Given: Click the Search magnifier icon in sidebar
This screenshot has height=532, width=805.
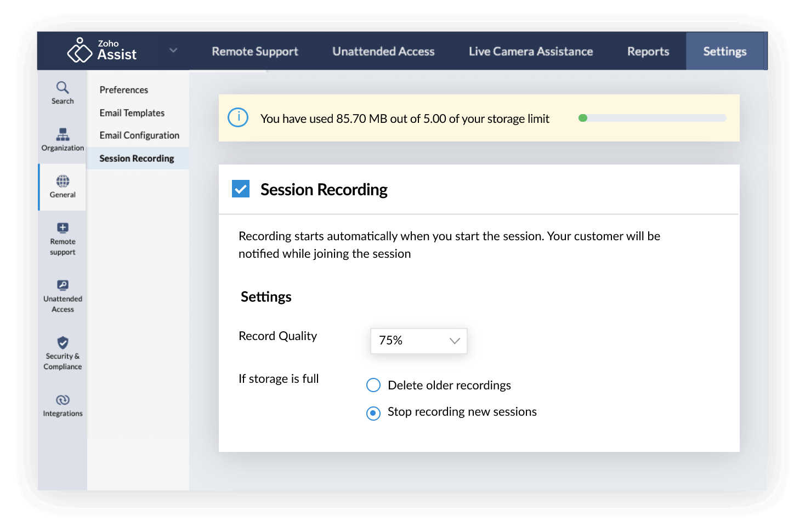Looking at the screenshot, I should pyautogui.click(x=63, y=88).
